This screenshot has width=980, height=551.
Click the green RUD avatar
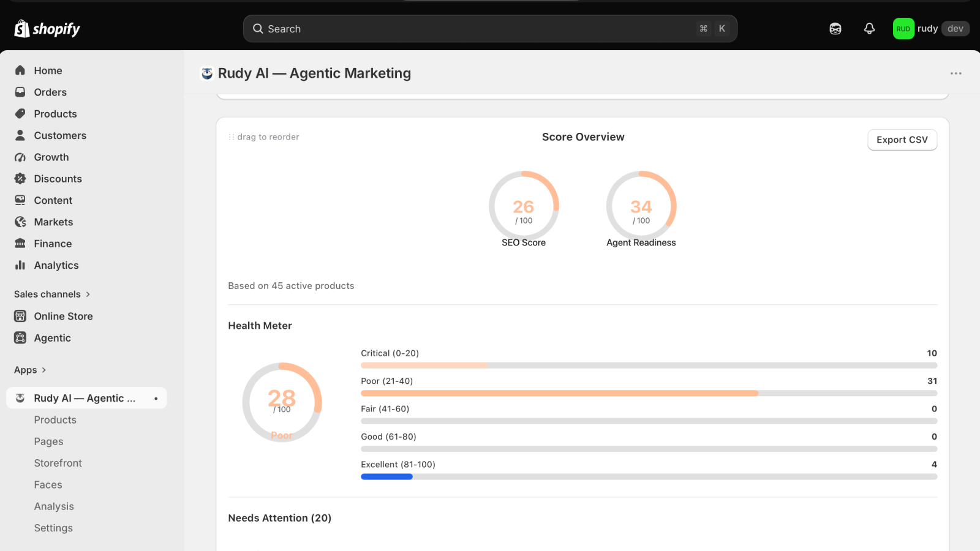click(903, 29)
